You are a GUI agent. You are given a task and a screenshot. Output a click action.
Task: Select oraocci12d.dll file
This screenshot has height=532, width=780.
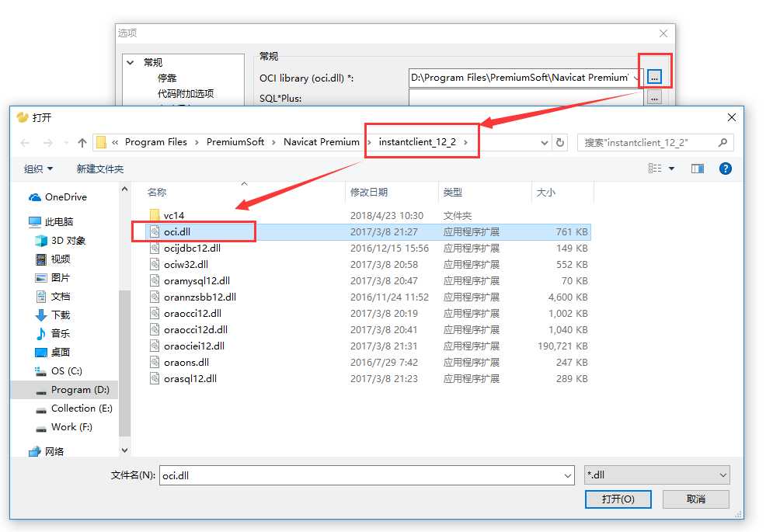(369, 329)
